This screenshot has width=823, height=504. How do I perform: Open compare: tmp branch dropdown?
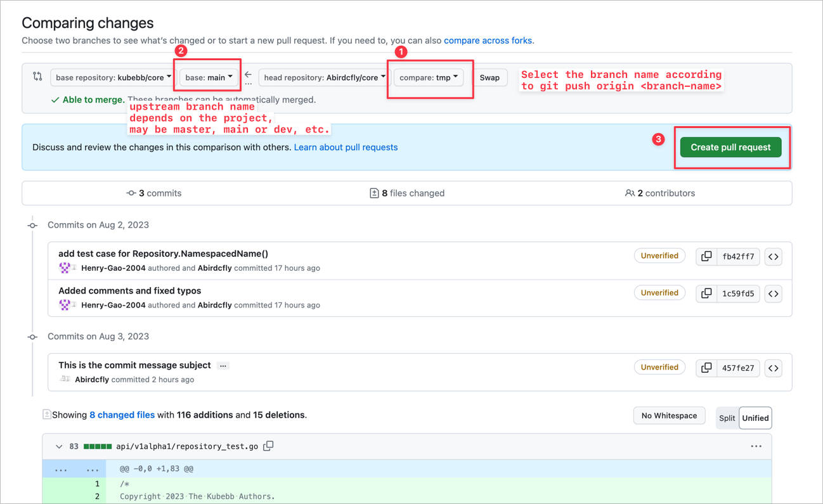(429, 77)
